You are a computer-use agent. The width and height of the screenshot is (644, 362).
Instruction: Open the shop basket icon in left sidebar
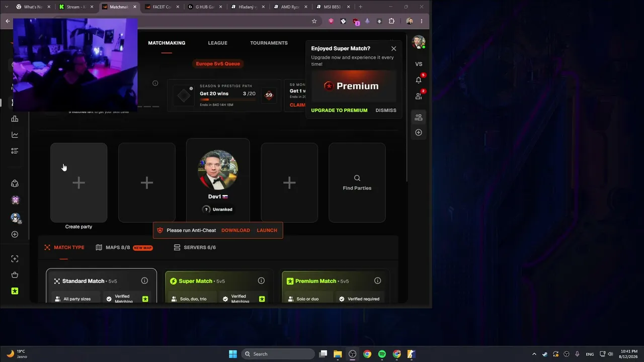(x=15, y=275)
